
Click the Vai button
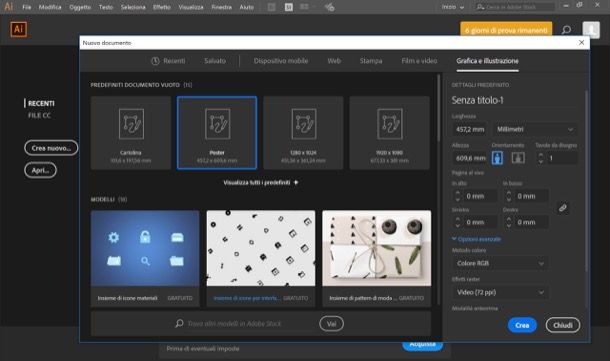coord(331,324)
